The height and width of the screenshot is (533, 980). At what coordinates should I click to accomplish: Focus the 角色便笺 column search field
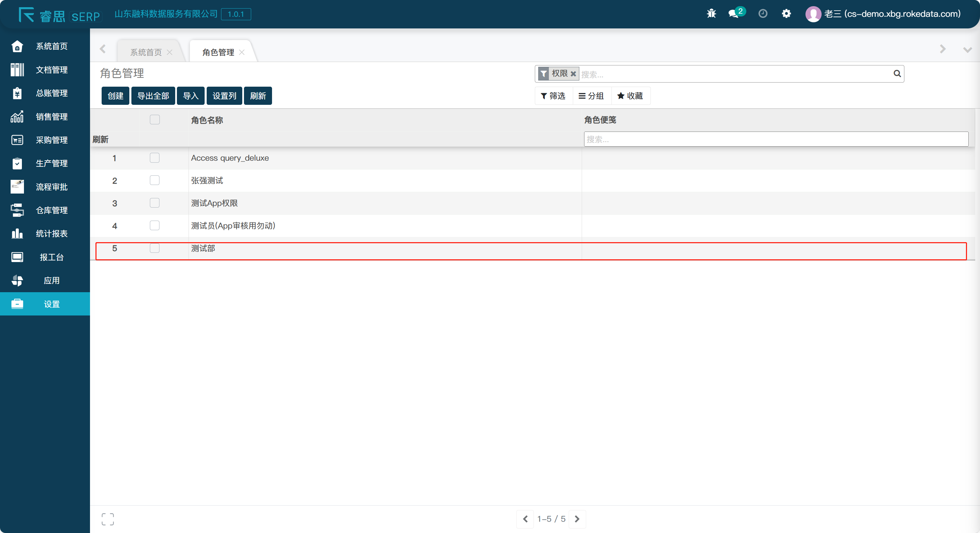(775, 139)
